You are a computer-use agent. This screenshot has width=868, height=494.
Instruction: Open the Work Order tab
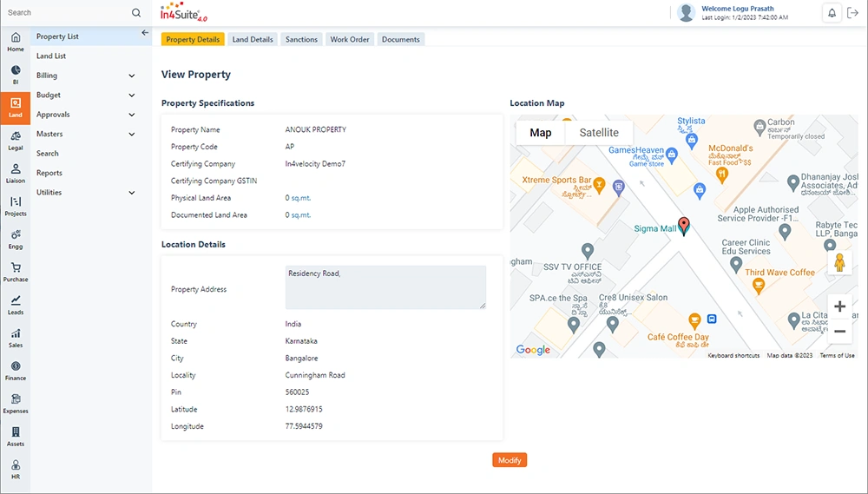(350, 39)
